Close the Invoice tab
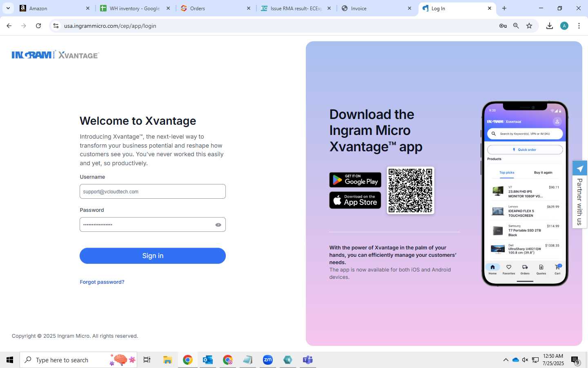588x368 pixels. coord(410,8)
